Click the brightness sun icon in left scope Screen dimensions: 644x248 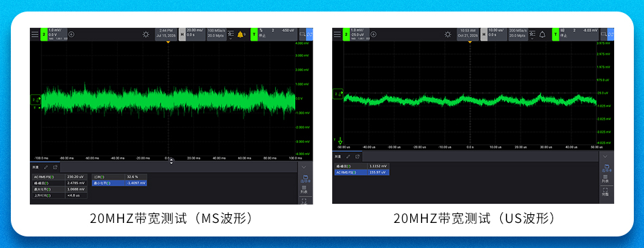tap(146, 35)
